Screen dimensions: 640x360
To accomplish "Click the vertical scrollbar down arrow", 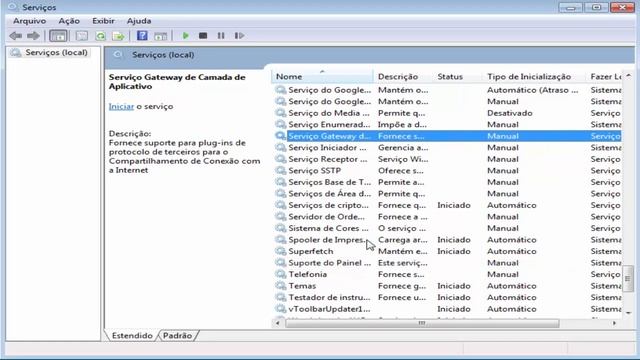I will coord(629,313).
